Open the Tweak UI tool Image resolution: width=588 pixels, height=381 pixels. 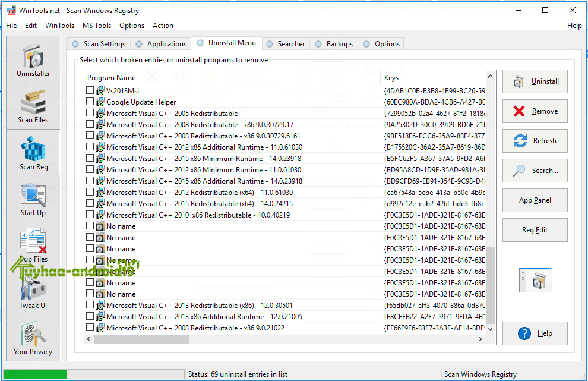[x=33, y=292]
